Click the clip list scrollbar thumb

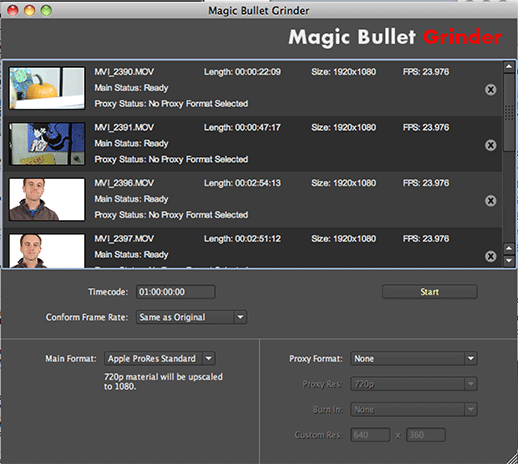[509, 113]
